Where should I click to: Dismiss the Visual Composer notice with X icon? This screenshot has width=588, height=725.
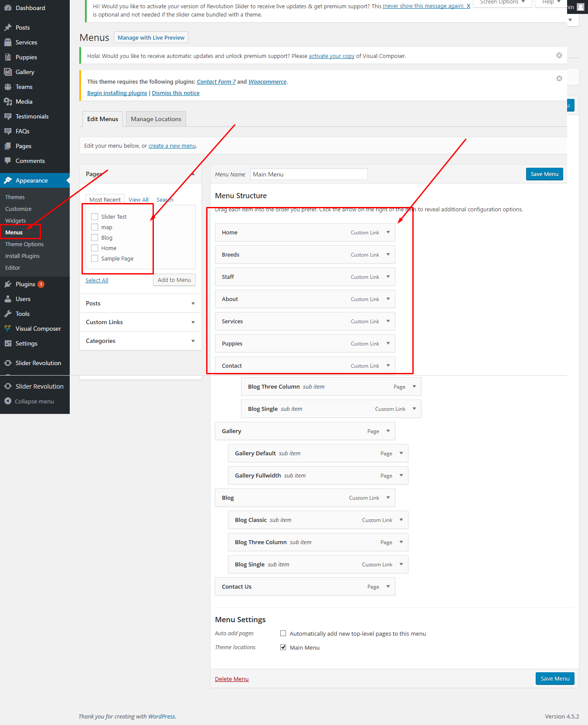pyautogui.click(x=559, y=55)
